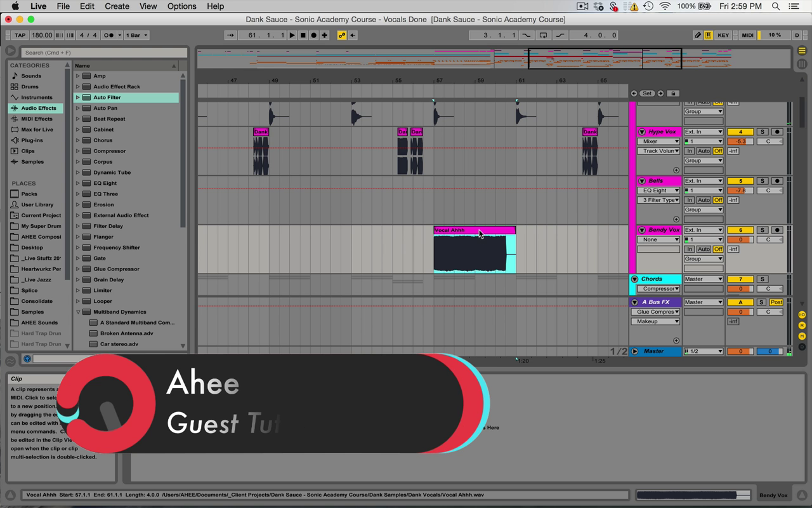Viewport: 812px width, 508px height.
Task: Toggle the metronome in the control bar
Action: (108, 36)
